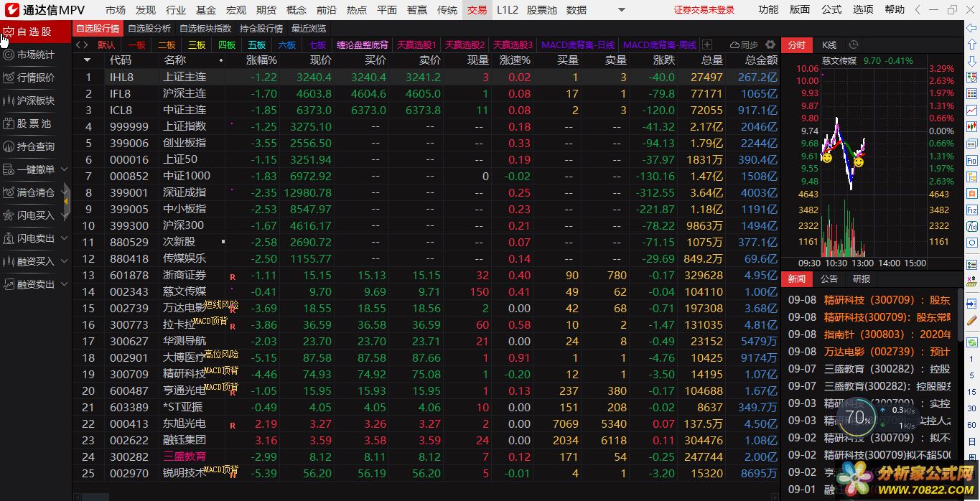Screen dimensions: 980x501
Task: Open 市场统计 in the sidebar
Action: coord(35,55)
